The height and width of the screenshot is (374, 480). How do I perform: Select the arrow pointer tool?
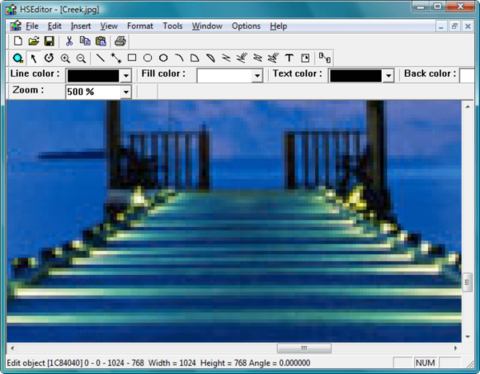pyautogui.click(x=33, y=58)
